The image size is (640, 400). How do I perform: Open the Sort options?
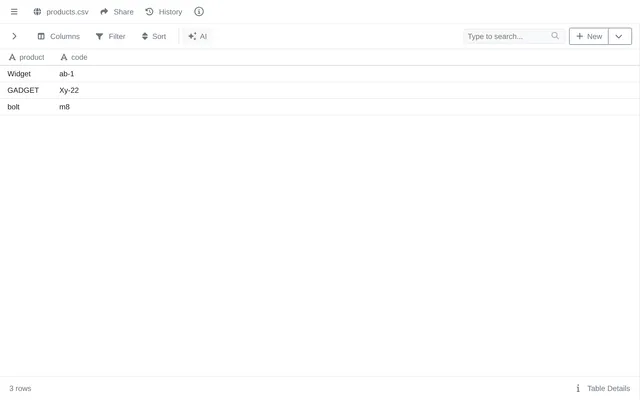pyautogui.click(x=154, y=36)
